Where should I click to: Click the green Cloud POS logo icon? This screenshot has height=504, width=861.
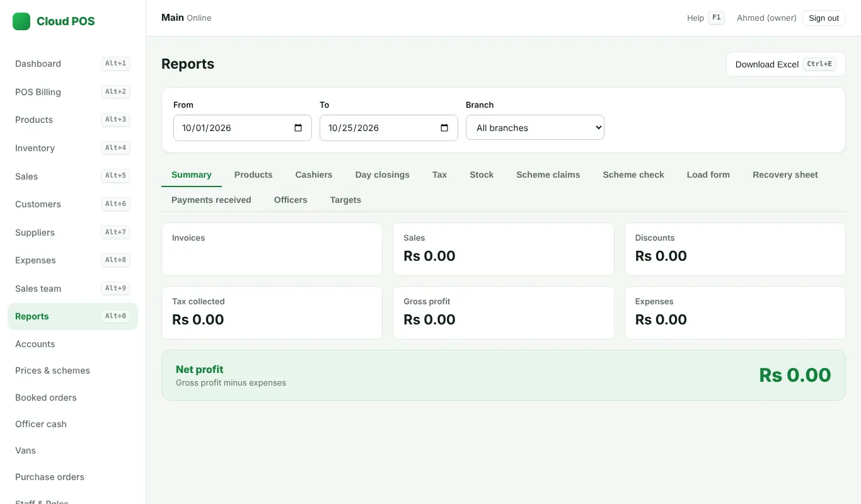[21, 21]
